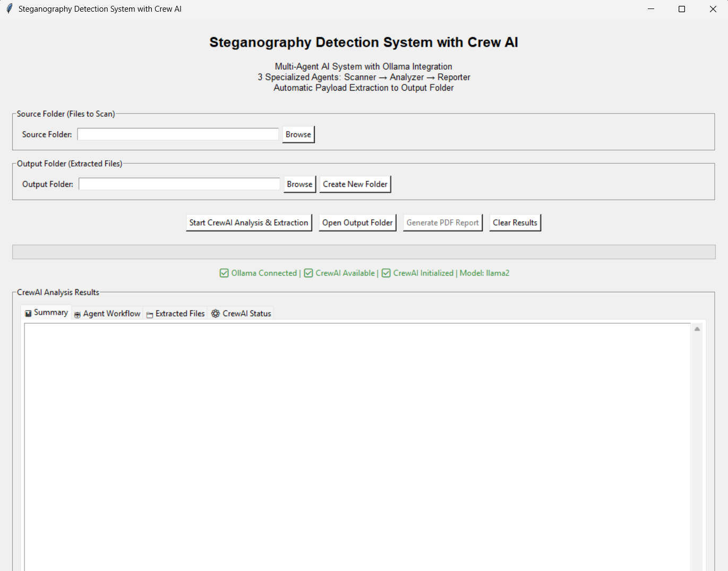Click the Summary tab icon

pyautogui.click(x=28, y=314)
